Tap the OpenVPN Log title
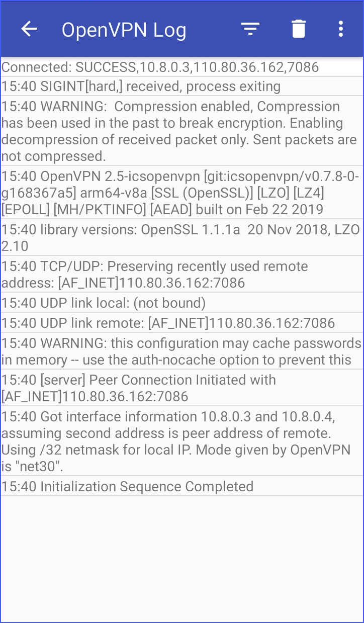 [124, 30]
